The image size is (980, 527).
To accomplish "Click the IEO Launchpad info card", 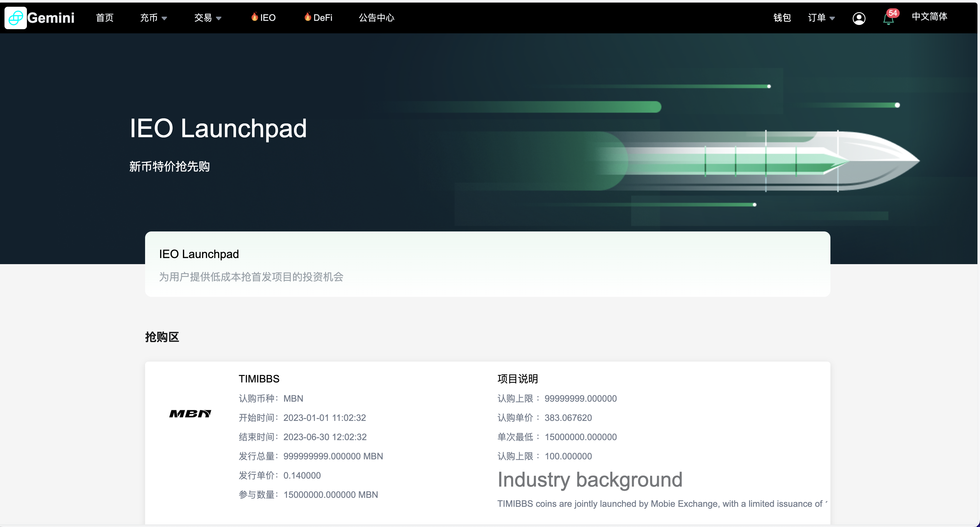I will click(x=487, y=264).
